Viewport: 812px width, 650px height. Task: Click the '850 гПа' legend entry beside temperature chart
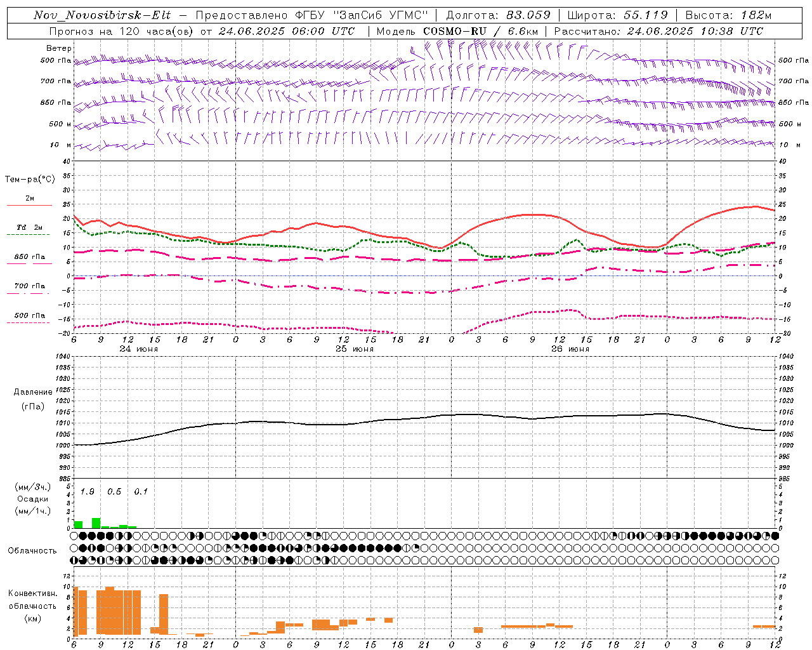(30, 257)
